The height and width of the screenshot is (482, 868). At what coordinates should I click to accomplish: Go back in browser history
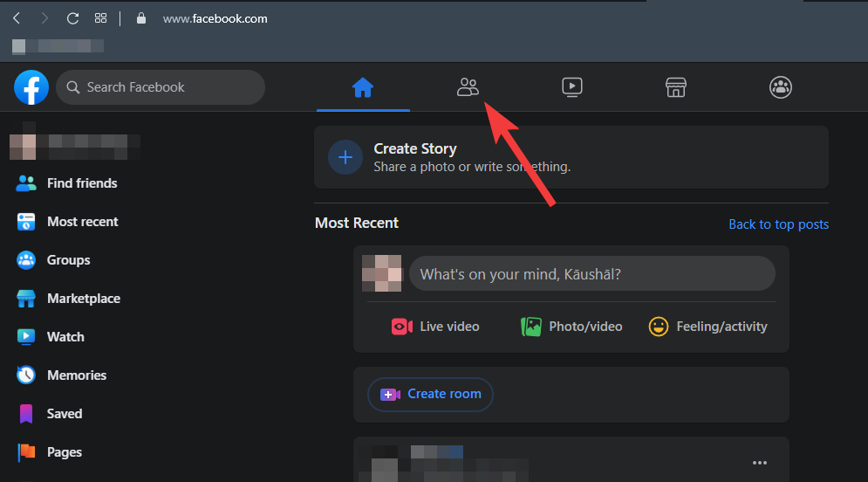click(x=17, y=18)
